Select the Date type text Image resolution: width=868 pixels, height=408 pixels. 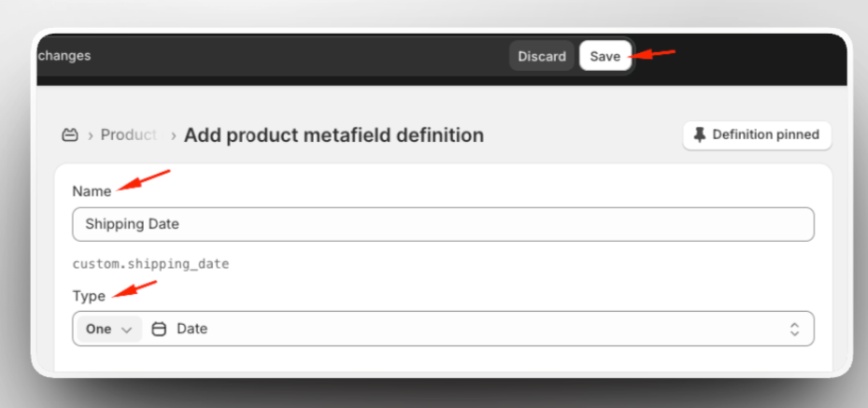192,329
